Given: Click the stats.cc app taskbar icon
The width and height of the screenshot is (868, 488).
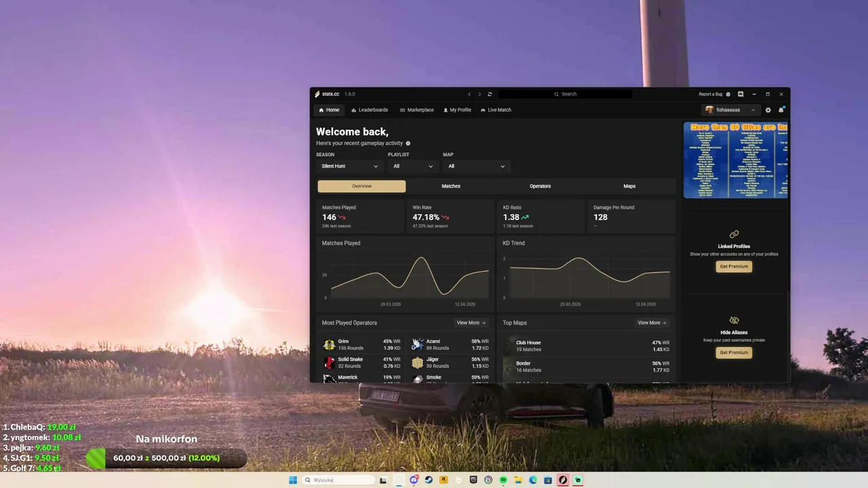Looking at the screenshot, I should click(563, 480).
